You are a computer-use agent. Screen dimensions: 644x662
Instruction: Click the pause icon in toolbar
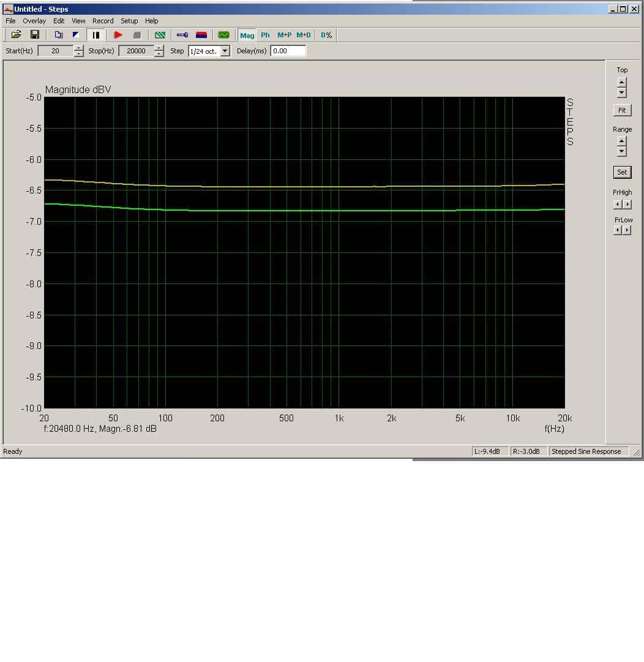click(x=95, y=35)
